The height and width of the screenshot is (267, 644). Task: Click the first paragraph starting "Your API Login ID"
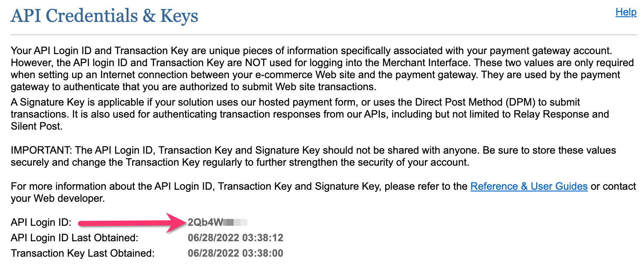[322, 69]
